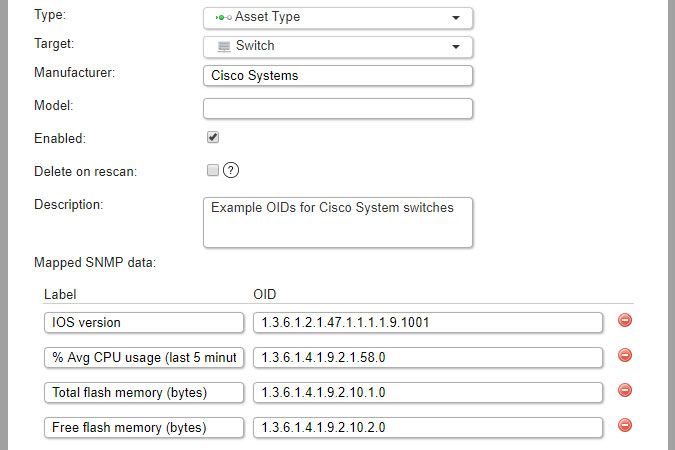Edit the OID 1.3.6.1.4.1.9.2.10.1.0 field

[x=428, y=392]
